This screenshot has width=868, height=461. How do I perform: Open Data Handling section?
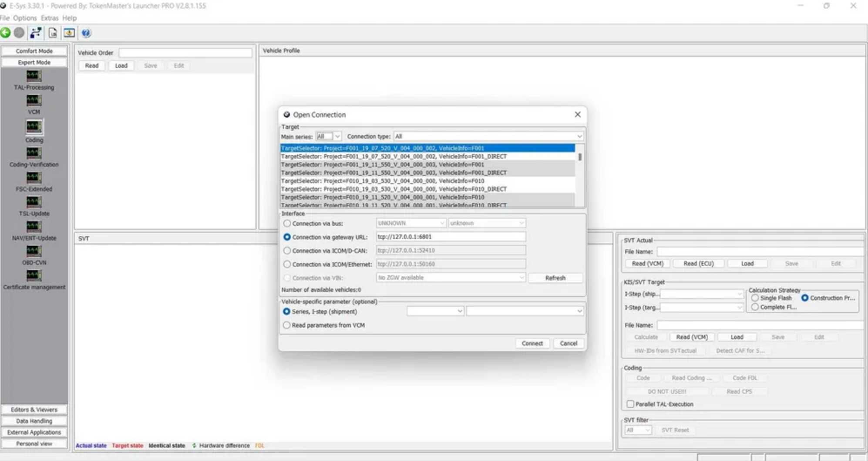point(34,421)
